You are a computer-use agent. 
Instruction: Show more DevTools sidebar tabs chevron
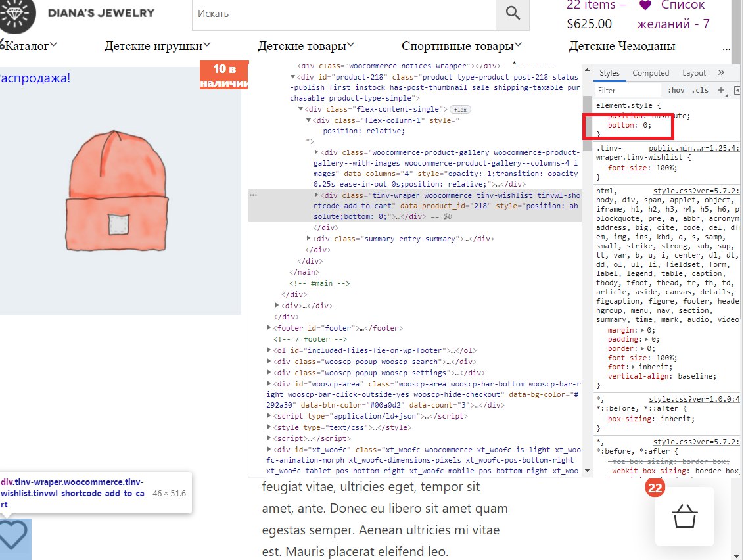(x=721, y=72)
